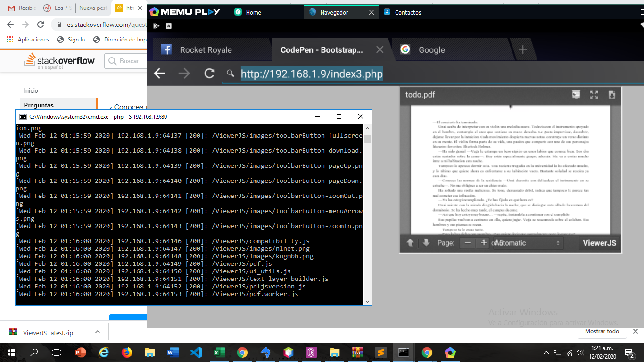Click the cmd window scrollbar down arrow
Viewport: 644px width, 362px height.
pos(367,301)
